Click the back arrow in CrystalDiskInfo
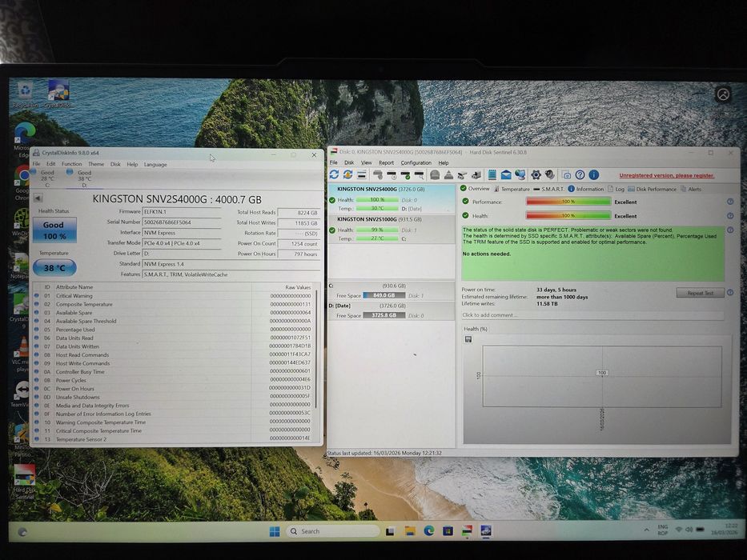The width and height of the screenshot is (747, 560). (38, 198)
